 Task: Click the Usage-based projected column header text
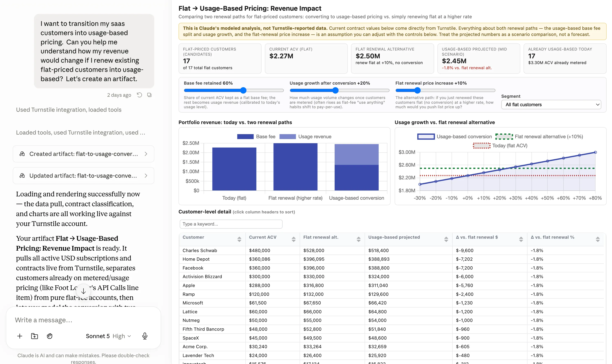(394, 237)
